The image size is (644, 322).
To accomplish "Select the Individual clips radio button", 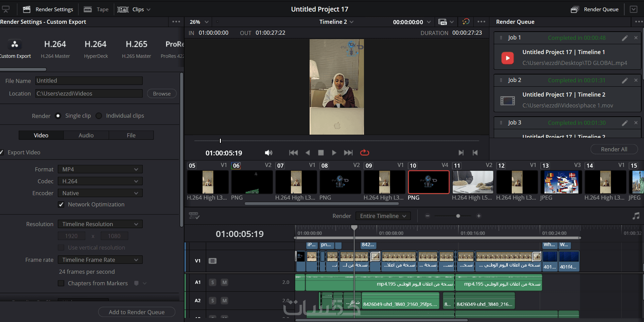I will tap(99, 116).
